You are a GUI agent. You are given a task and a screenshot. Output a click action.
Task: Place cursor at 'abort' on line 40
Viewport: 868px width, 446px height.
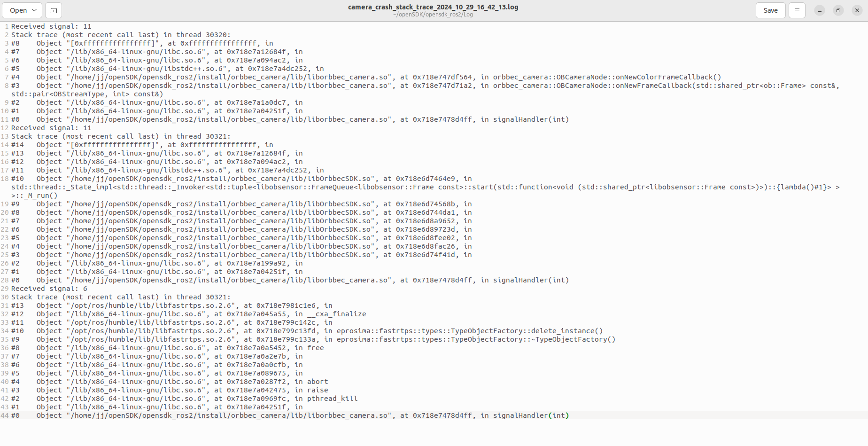[318, 382]
